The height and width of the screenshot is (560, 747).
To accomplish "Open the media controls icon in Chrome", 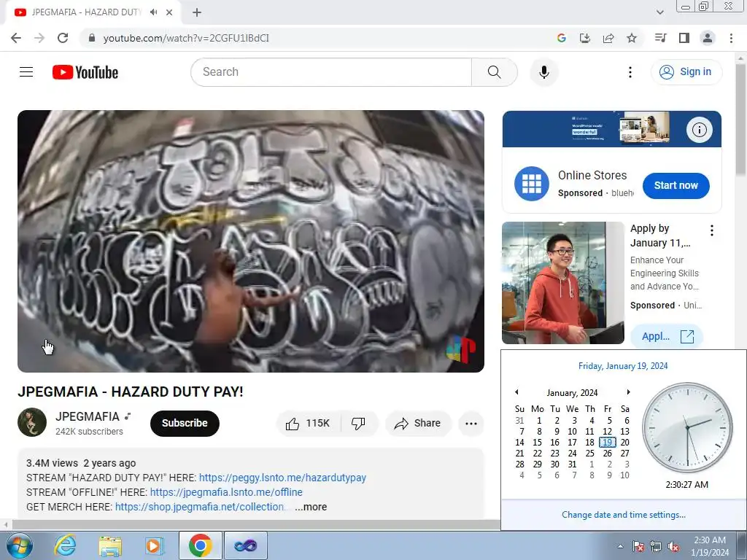I will click(661, 38).
